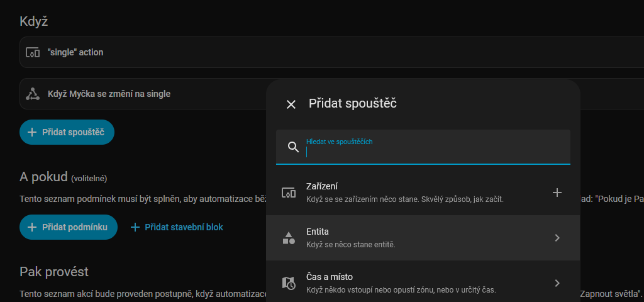Click the Čas a místo map-clock icon
This screenshot has width=644, height=302.
point(289,283)
